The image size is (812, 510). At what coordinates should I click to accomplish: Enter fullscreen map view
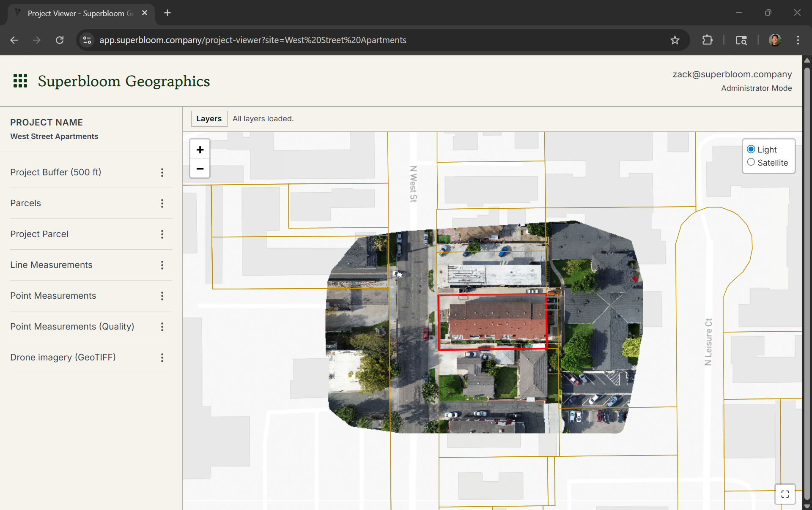[785, 494]
